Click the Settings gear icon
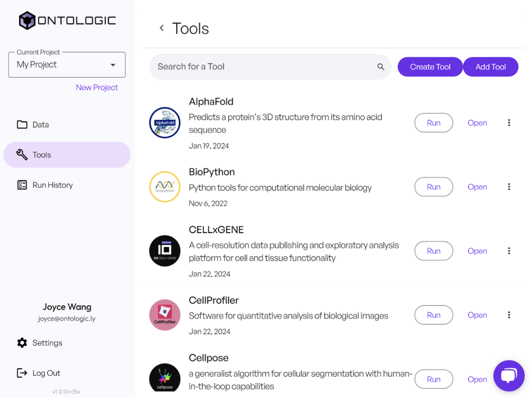The image size is (532, 399). click(x=22, y=343)
